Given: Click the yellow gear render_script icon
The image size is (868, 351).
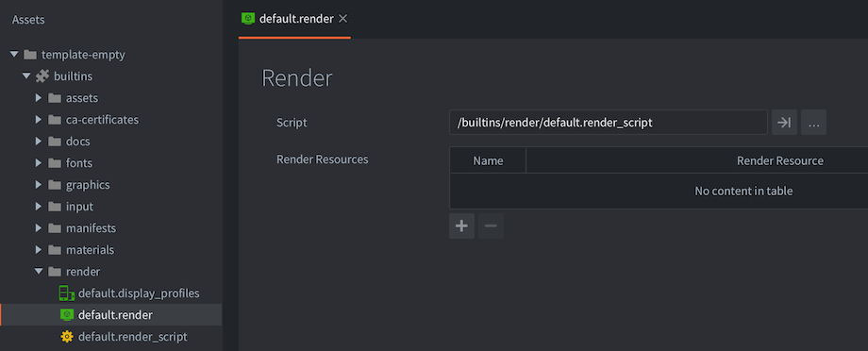Looking at the screenshot, I should (x=66, y=337).
